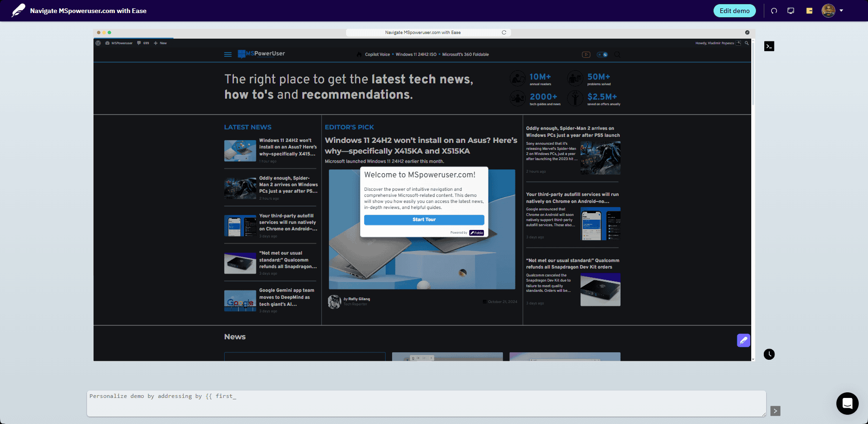Click the replay demo circular arrow icon

point(774,11)
